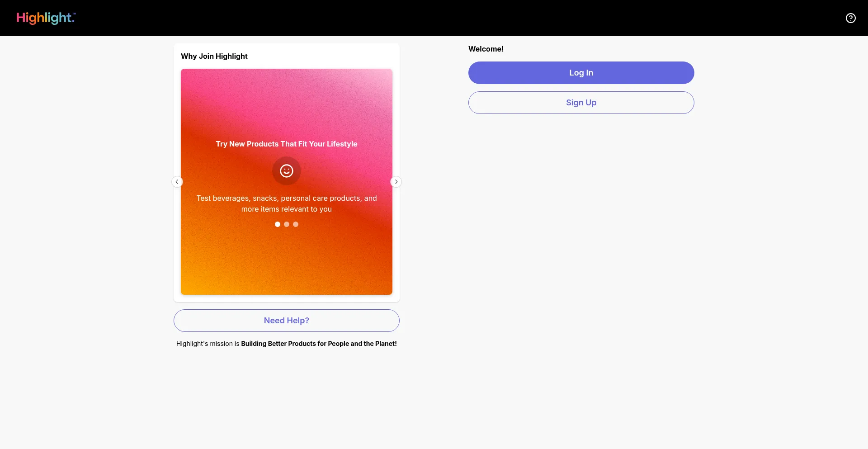Click the smiley face icon on the slide
The width and height of the screenshot is (868, 449).
(286, 171)
